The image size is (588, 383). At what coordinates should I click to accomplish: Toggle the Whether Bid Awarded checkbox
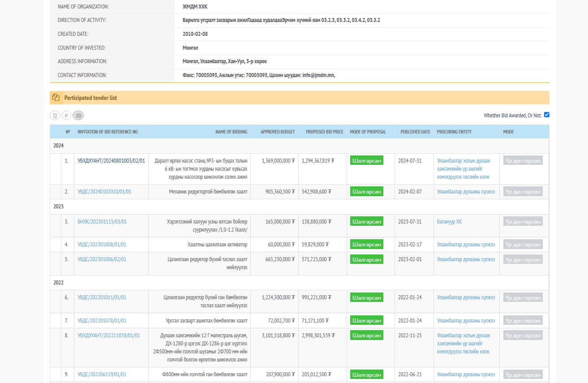546,115
